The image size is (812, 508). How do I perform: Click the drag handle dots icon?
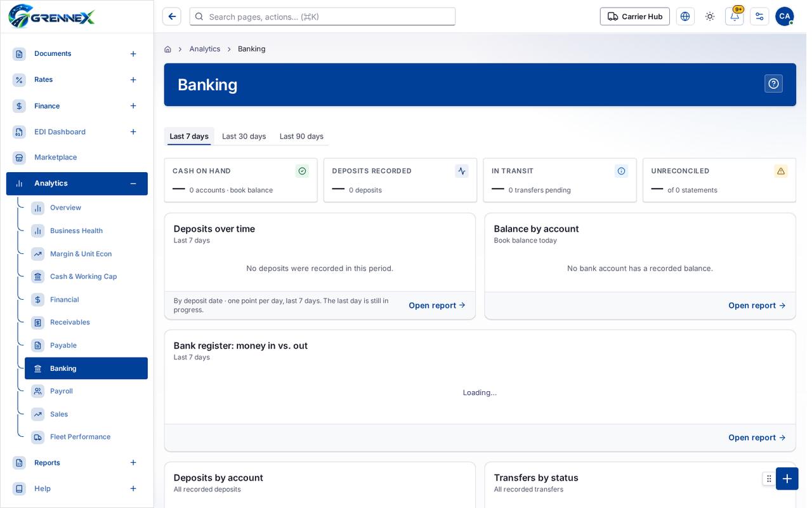pyautogui.click(x=769, y=479)
